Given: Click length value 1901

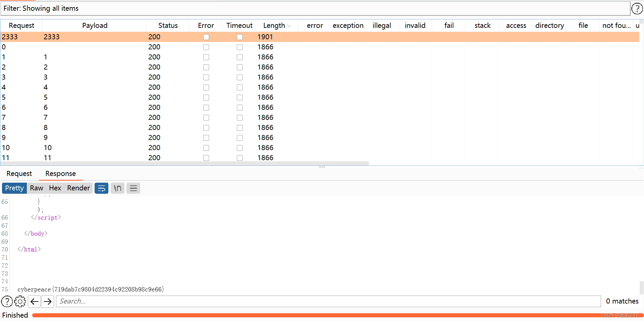Looking at the screenshot, I should pos(265,37).
